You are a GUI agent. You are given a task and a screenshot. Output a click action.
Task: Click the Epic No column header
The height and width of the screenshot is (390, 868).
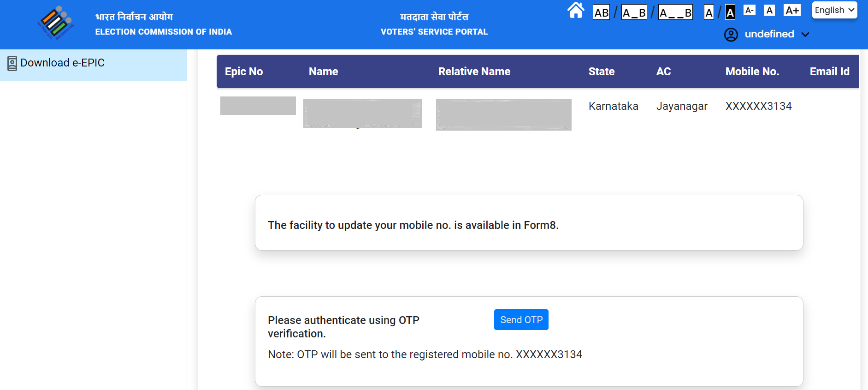pos(243,72)
